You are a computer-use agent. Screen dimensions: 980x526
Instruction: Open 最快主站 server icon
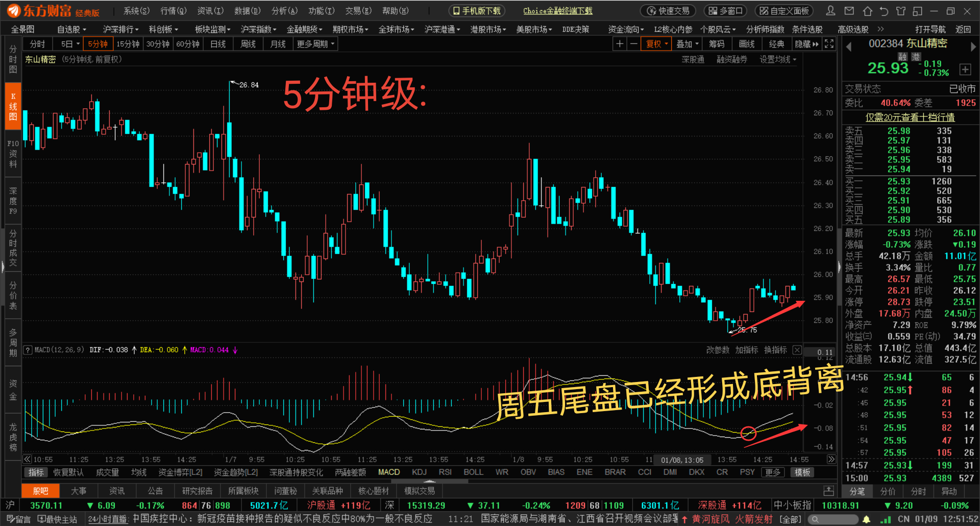57,519
